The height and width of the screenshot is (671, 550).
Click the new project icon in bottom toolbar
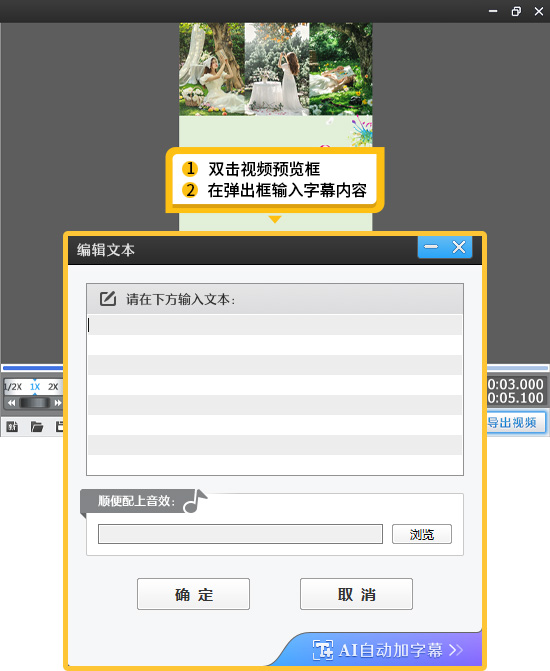click(12, 426)
